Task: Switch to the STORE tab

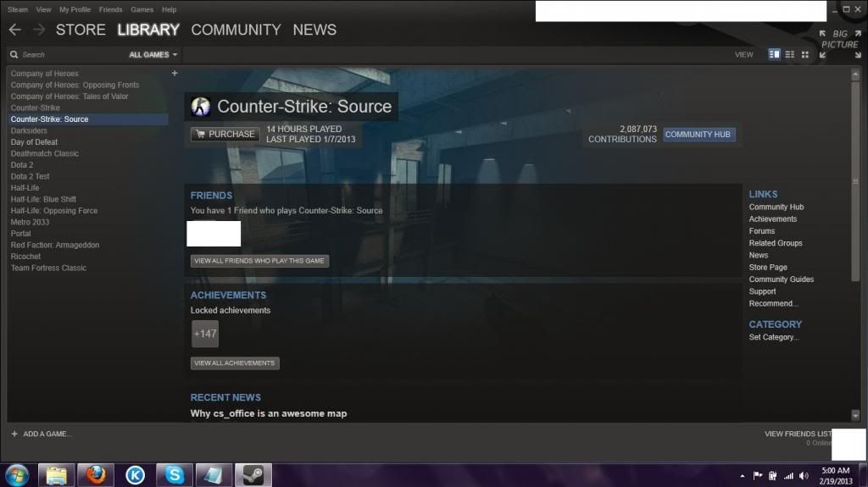Action: click(x=81, y=30)
